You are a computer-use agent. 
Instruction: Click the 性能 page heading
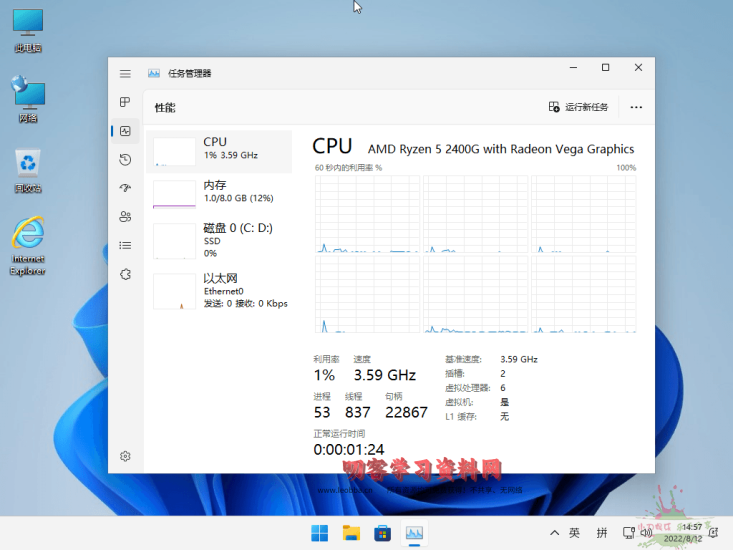pyautogui.click(x=165, y=108)
